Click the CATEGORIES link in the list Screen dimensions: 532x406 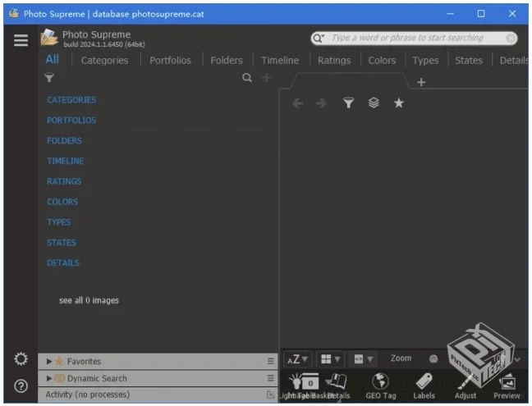(71, 100)
